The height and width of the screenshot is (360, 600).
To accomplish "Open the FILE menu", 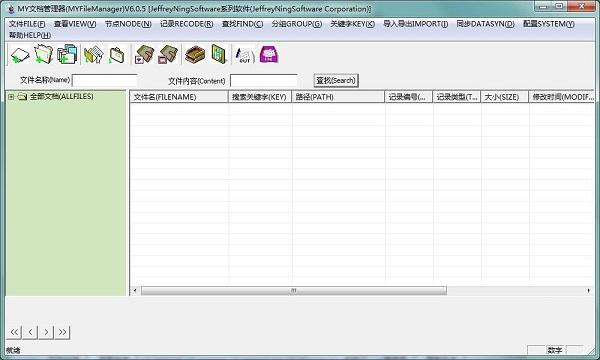I will pyautogui.click(x=27, y=24).
